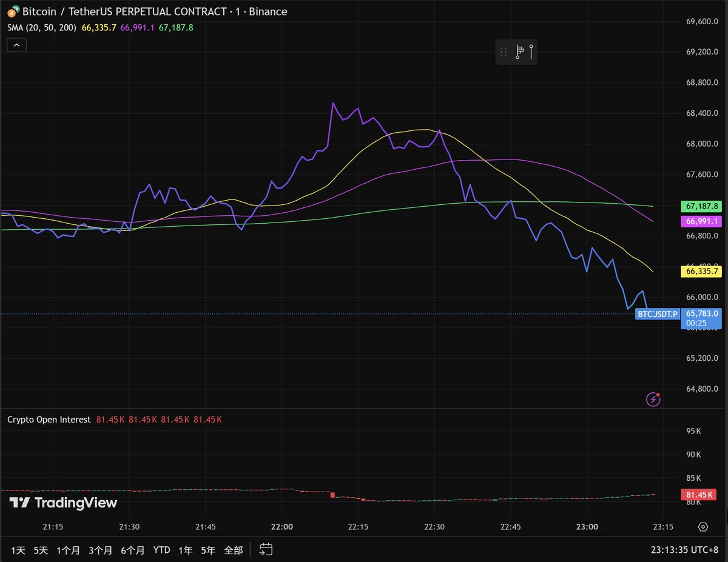Click the green 67,187.8 price axis label
Image resolution: width=728 pixels, height=562 pixels.
[701, 206]
